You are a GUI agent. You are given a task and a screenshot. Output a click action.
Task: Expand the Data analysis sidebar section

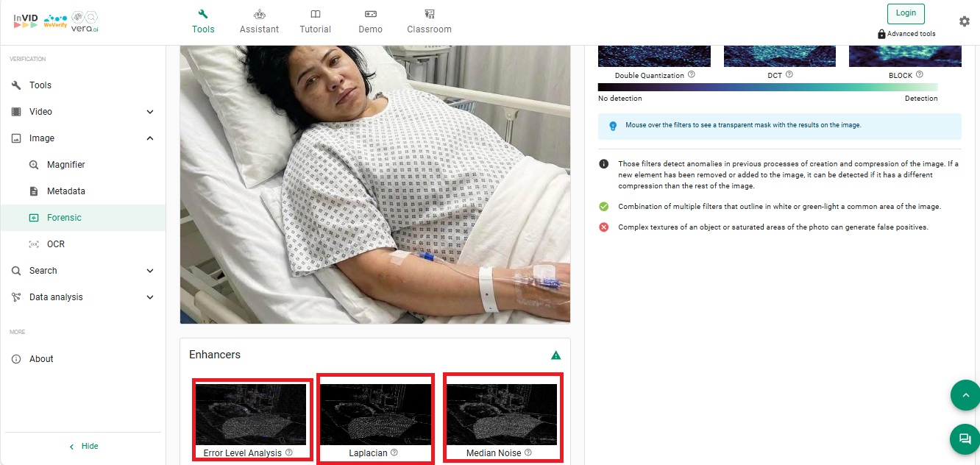click(x=150, y=297)
